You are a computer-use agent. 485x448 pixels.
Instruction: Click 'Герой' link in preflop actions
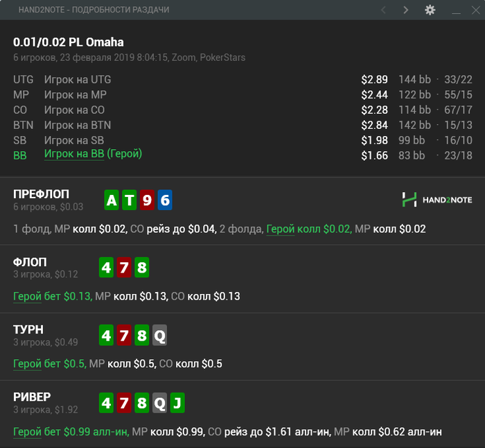pyautogui.click(x=280, y=229)
